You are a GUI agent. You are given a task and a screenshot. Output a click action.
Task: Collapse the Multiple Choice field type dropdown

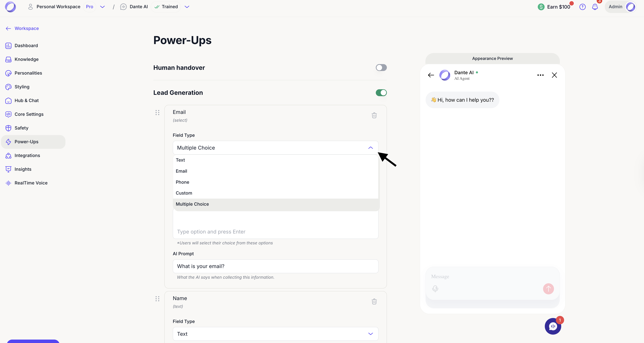(370, 148)
